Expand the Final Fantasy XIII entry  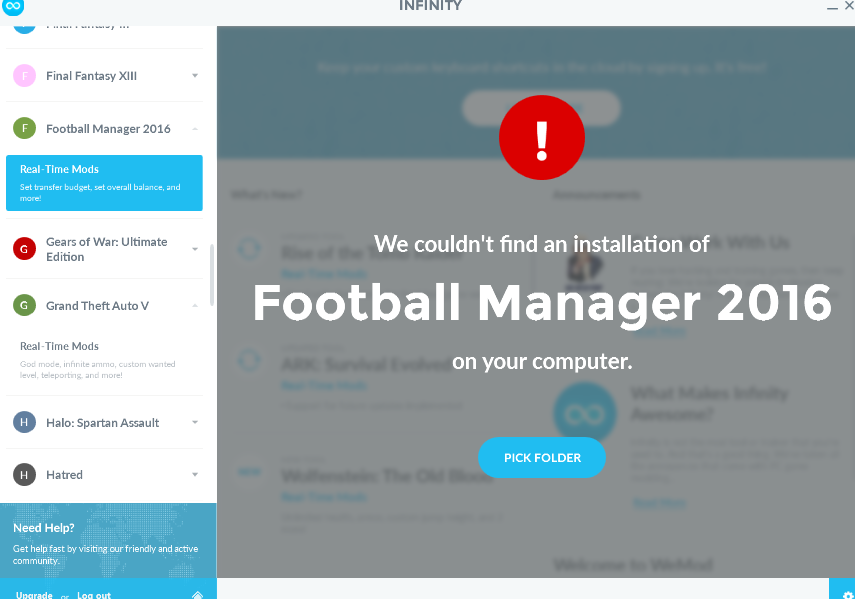pos(195,76)
